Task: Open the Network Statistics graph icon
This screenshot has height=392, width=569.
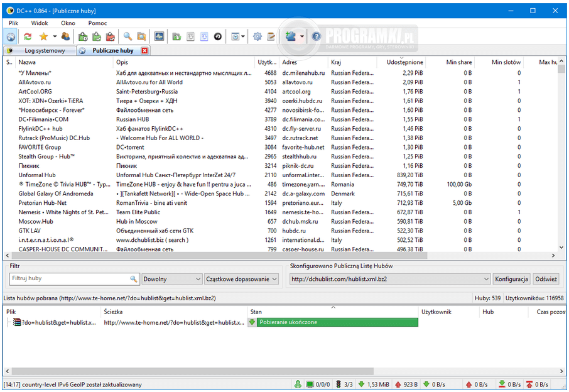Action: (x=159, y=36)
